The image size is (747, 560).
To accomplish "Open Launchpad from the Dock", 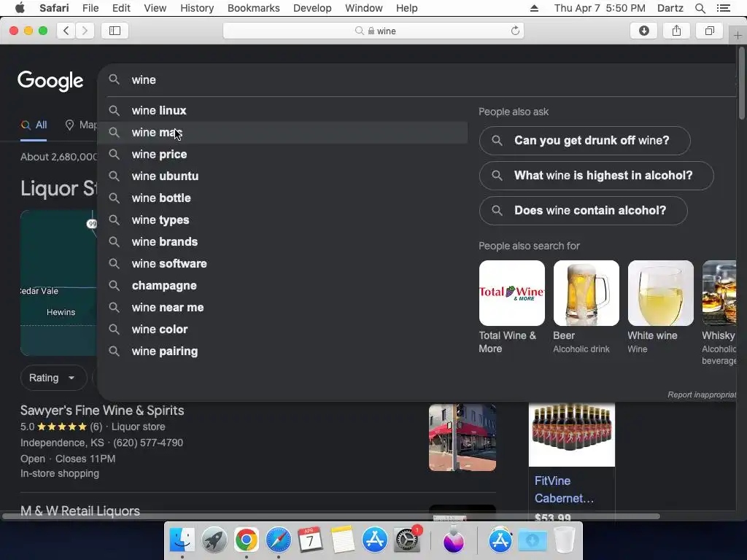I will click(214, 540).
